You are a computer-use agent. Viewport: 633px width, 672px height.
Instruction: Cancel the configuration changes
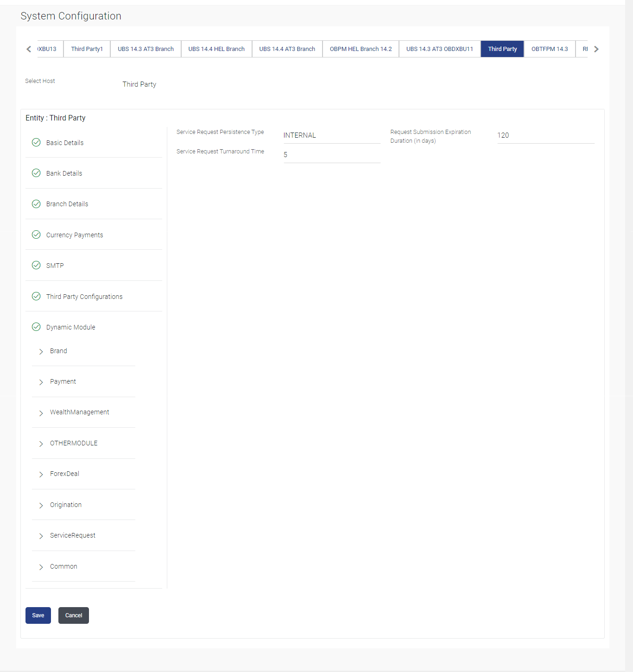(x=74, y=615)
